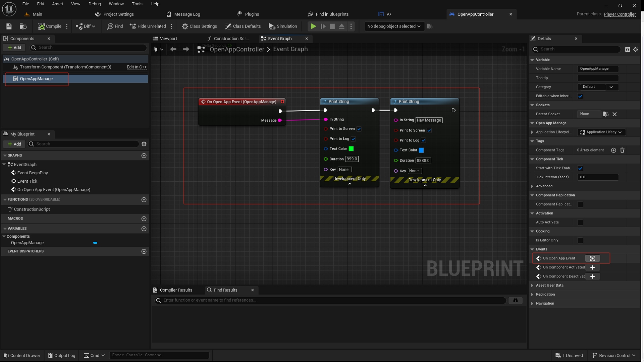The height and width of the screenshot is (362, 644).
Task: Click the Browse to asset icon
Action: [x=23, y=26]
